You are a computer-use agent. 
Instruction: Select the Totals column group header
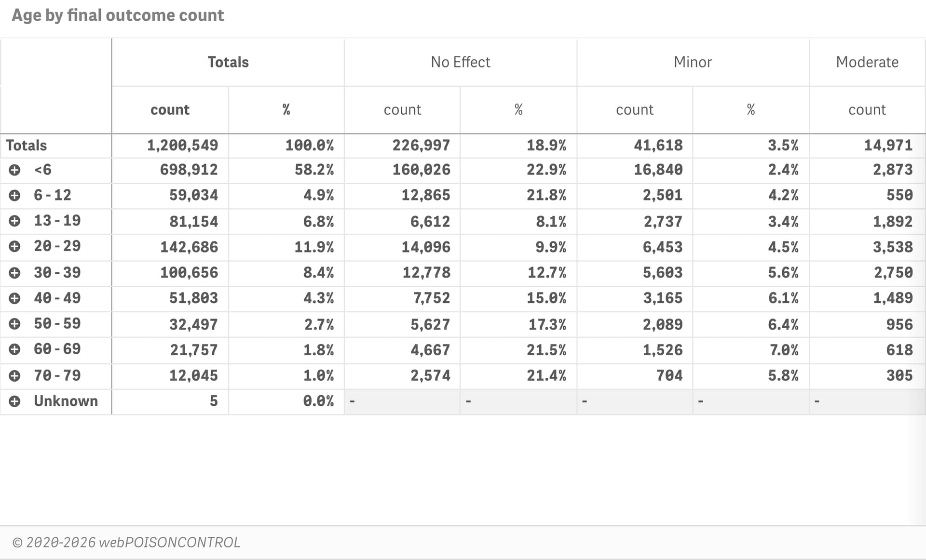tap(228, 62)
